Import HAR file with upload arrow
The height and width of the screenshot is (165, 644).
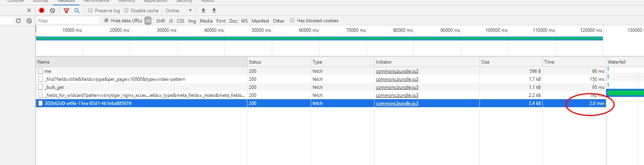[x=203, y=10]
